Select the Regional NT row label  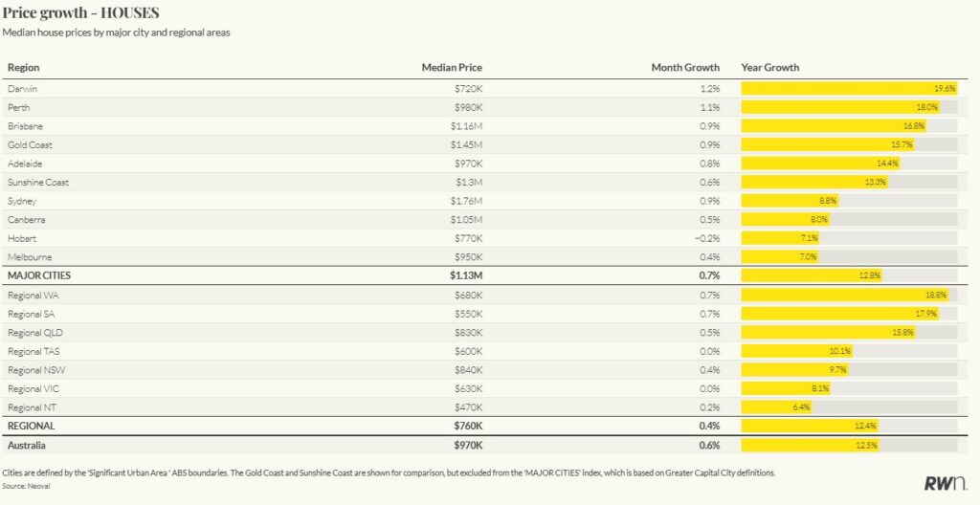click(x=31, y=407)
